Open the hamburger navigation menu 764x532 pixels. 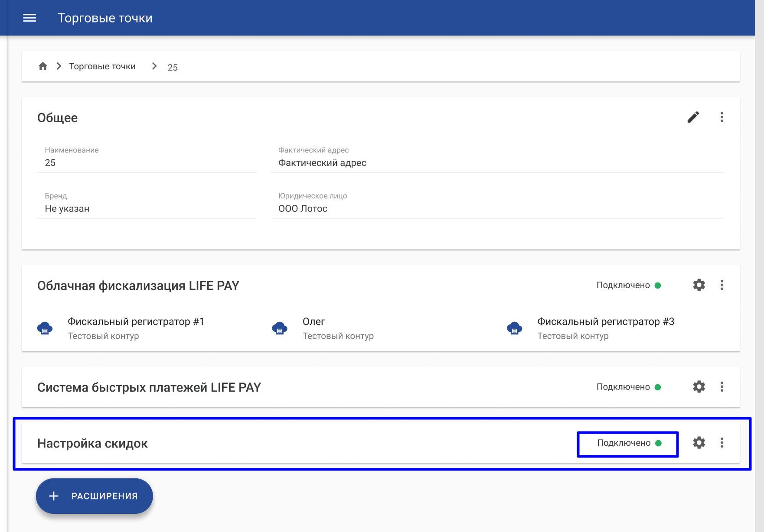[x=29, y=18]
